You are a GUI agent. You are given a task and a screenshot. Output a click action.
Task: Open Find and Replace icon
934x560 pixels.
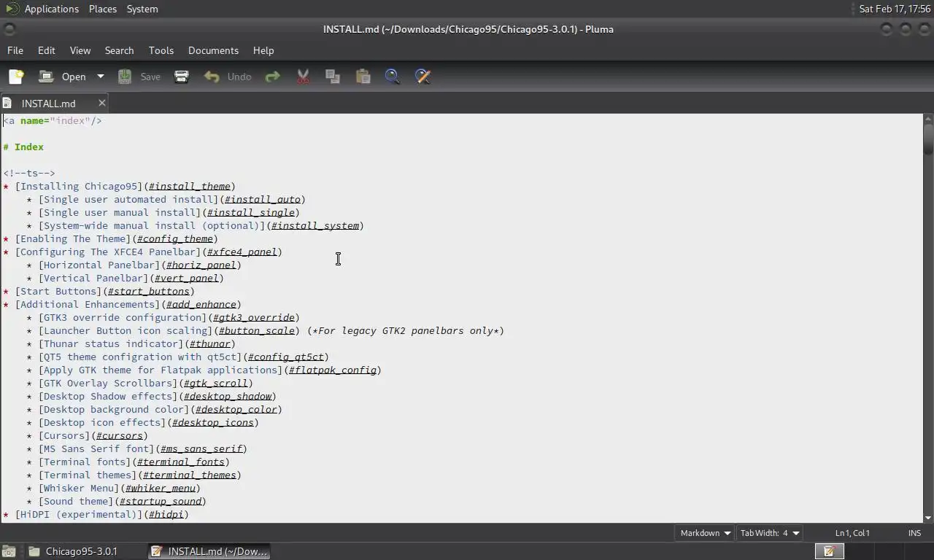pos(422,77)
